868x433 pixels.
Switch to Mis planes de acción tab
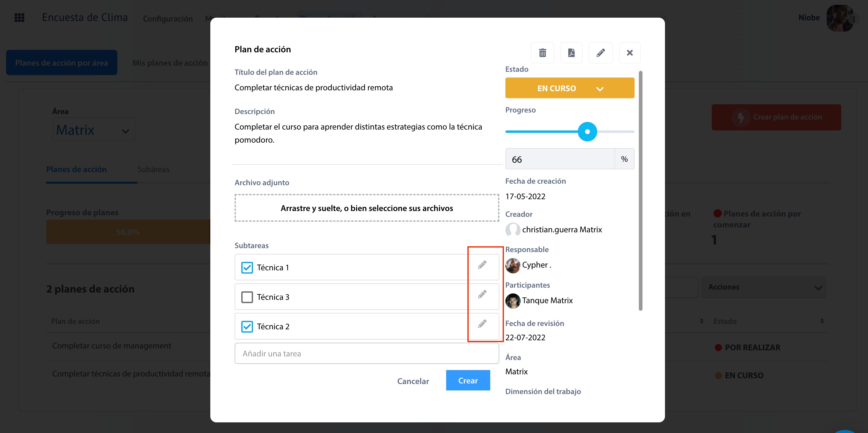[x=170, y=63]
